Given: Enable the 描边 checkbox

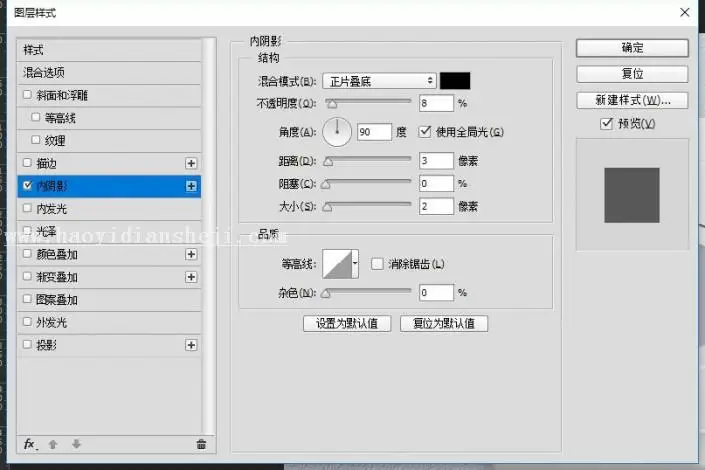Looking at the screenshot, I should click(27, 162).
